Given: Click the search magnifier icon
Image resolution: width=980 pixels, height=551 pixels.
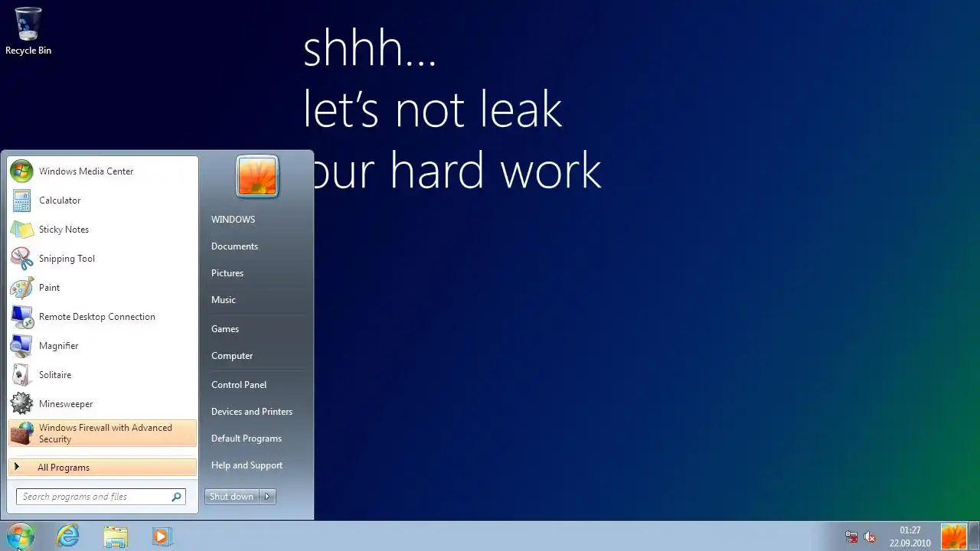Looking at the screenshot, I should click(x=176, y=497).
